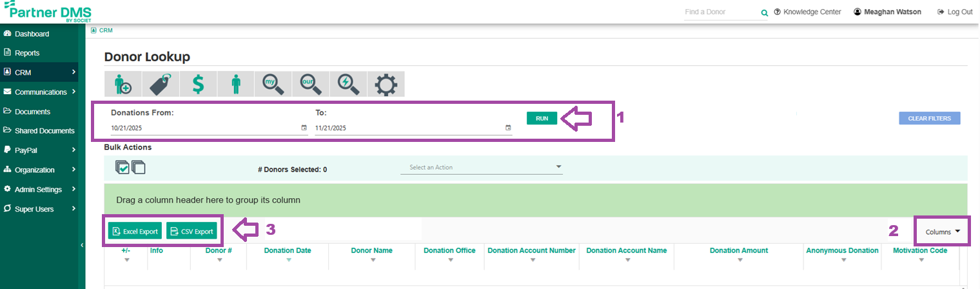Viewport: 980px width, 289px height.
Task: Click the select all donors checkbox icon
Action: 122,168
